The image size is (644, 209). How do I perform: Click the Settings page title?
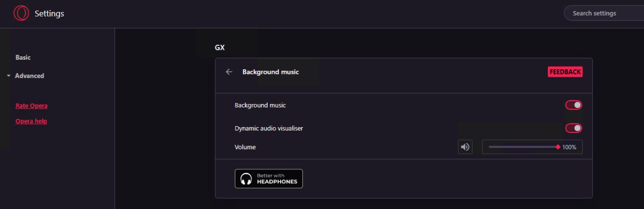pyautogui.click(x=49, y=14)
